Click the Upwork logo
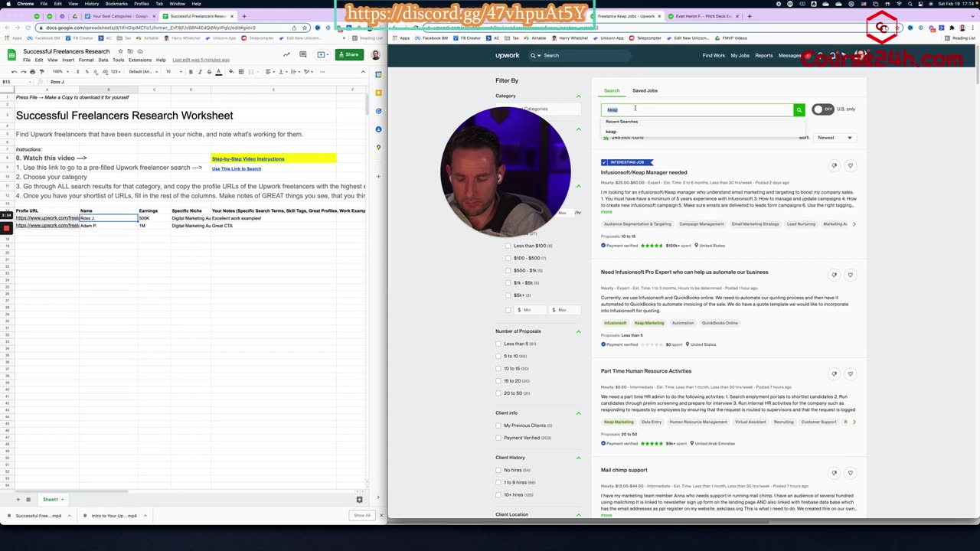The width and height of the screenshot is (980, 551). pos(507,55)
